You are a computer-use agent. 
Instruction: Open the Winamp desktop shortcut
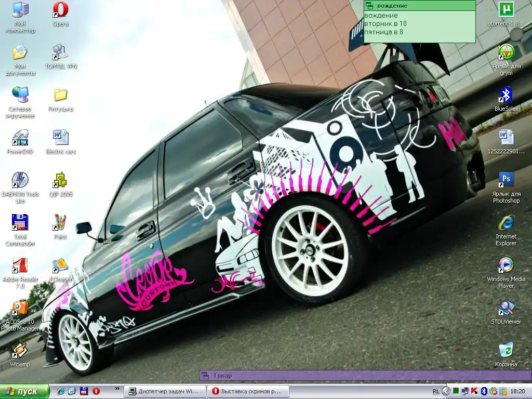click(x=20, y=351)
